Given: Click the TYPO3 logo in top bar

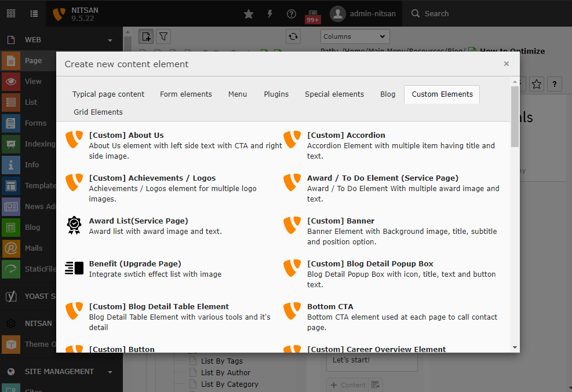Looking at the screenshot, I should point(59,14).
